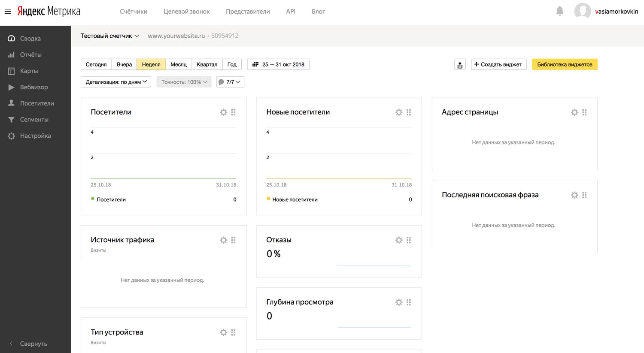Viewport: 644px width, 353px height.
Task: Click the Создать виджет button
Action: (x=498, y=64)
